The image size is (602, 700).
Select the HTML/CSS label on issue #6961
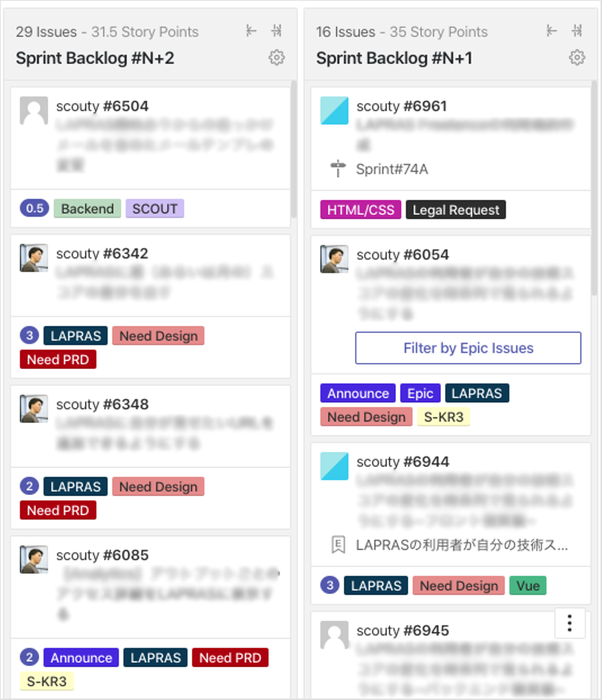coord(361,210)
